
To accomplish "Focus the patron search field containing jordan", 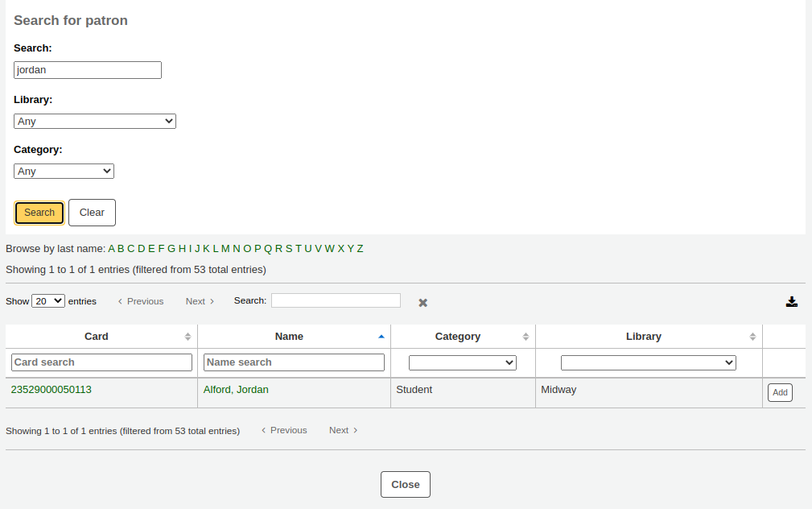I will point(88,70).
